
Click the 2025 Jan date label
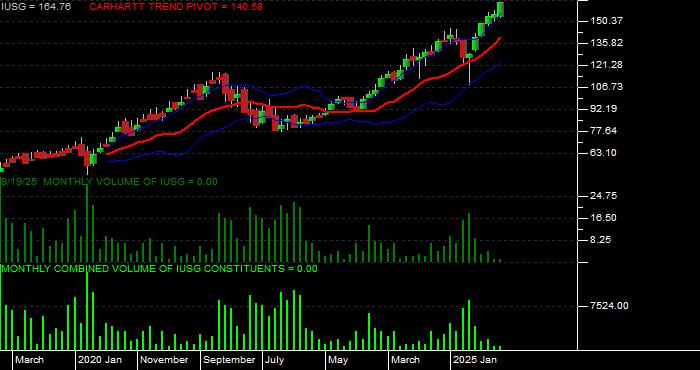click(x=475, y=360)
